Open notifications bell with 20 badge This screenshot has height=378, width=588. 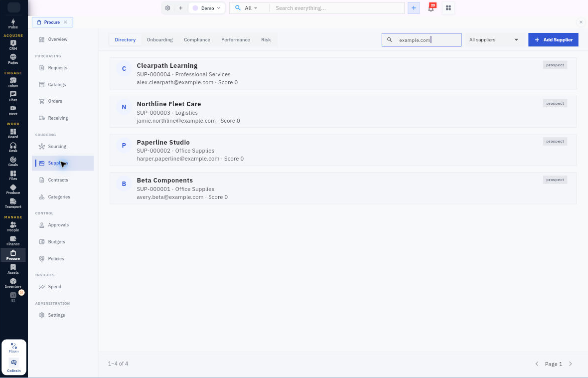(x=431, y=8)
